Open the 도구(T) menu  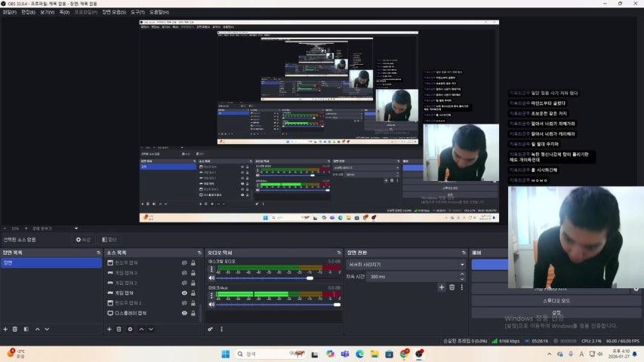[138, 13]
